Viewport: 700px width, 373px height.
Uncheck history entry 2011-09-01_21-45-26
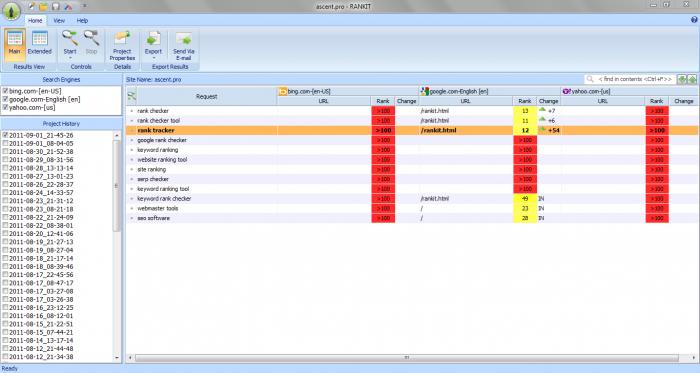click(5, 135)
